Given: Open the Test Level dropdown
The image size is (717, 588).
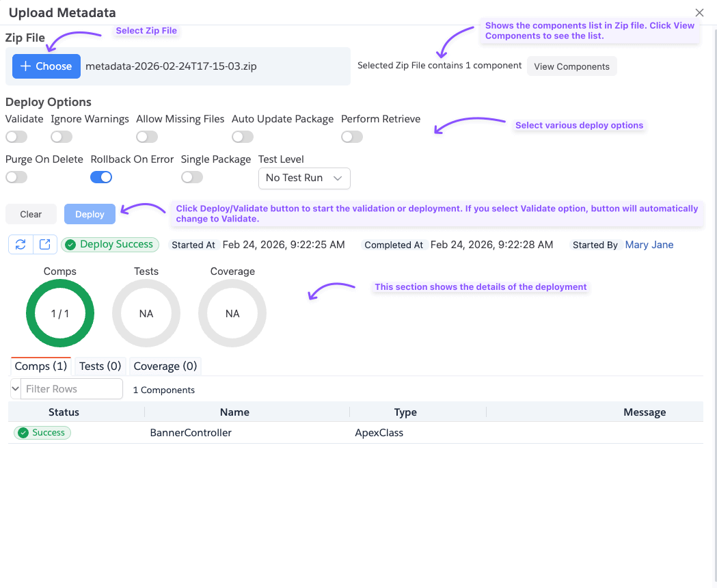Looking at the screenshot, I should [x=304, y=178].
